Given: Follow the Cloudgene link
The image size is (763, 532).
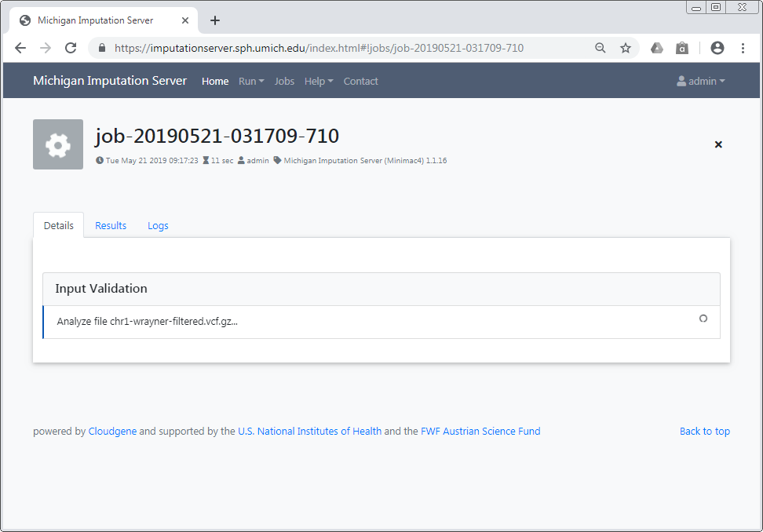Looking at the screenshot, I should [112, 431].
